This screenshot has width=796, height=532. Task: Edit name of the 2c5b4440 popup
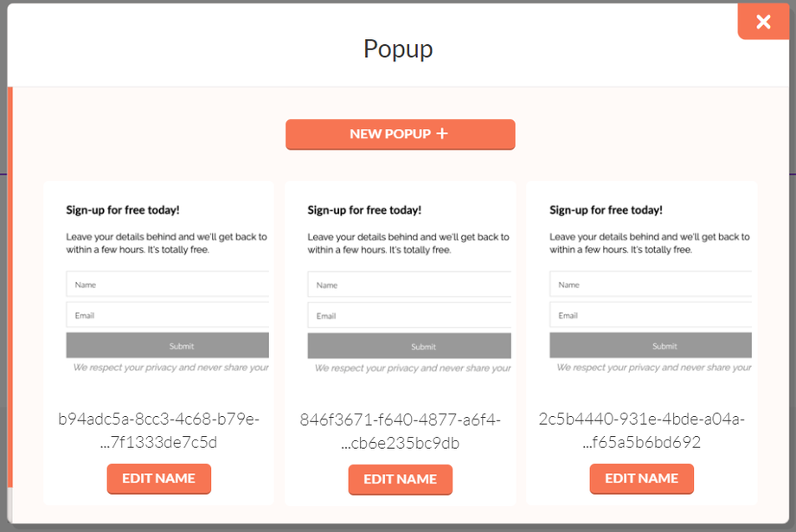641,478
